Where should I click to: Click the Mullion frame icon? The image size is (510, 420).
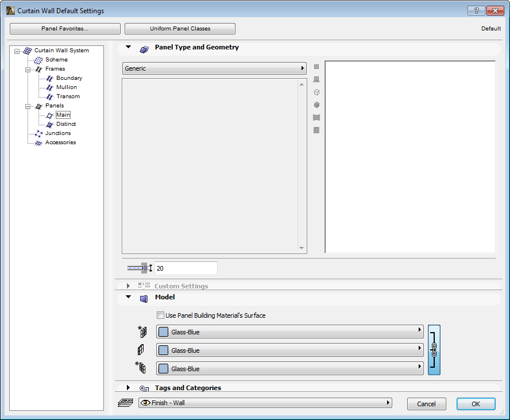tap(49, 87)
